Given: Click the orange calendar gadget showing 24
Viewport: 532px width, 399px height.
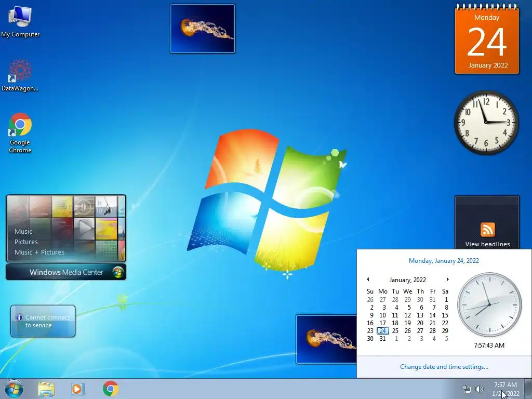Looking at the screenshot, I should 487,39.
